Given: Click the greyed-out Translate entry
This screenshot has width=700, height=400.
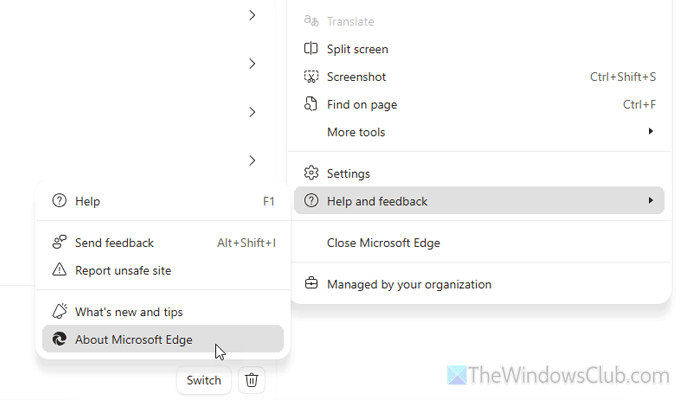Looking at the screenshot, I should point(480,21).
